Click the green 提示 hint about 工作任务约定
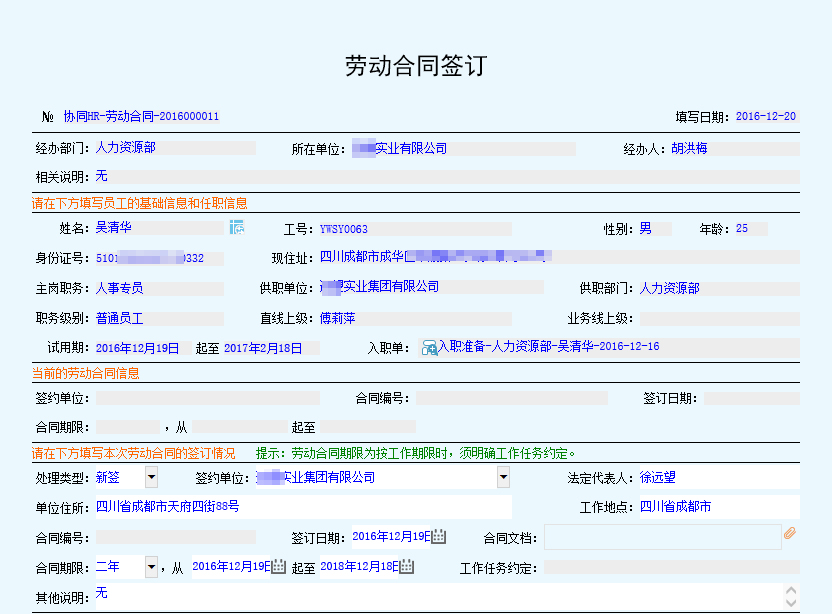The width and height of the screenshot is (832, 614). [415, 453]
